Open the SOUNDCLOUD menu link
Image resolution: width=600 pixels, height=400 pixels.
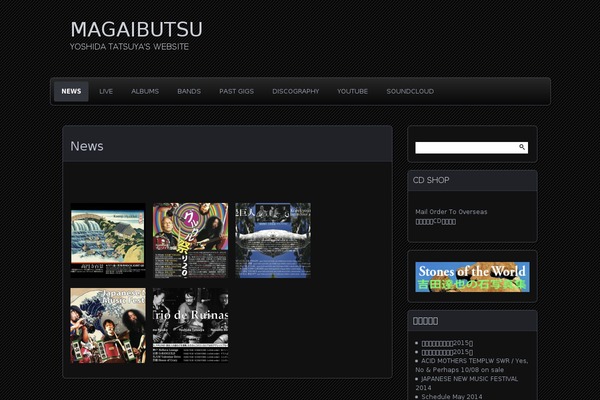(410, 91)
